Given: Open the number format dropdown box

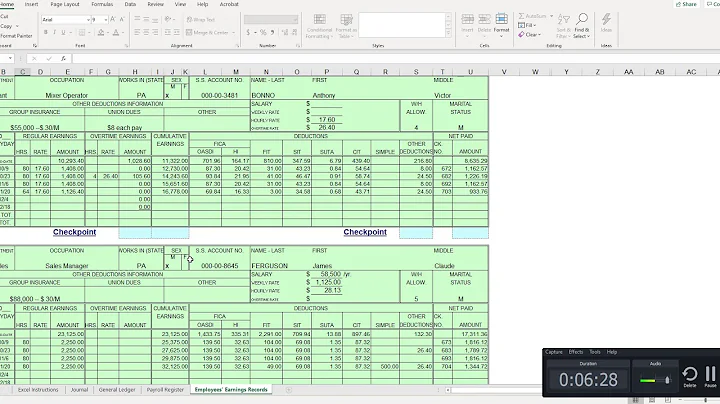Looking at the screenshot, I should click(x=271, y=20).
